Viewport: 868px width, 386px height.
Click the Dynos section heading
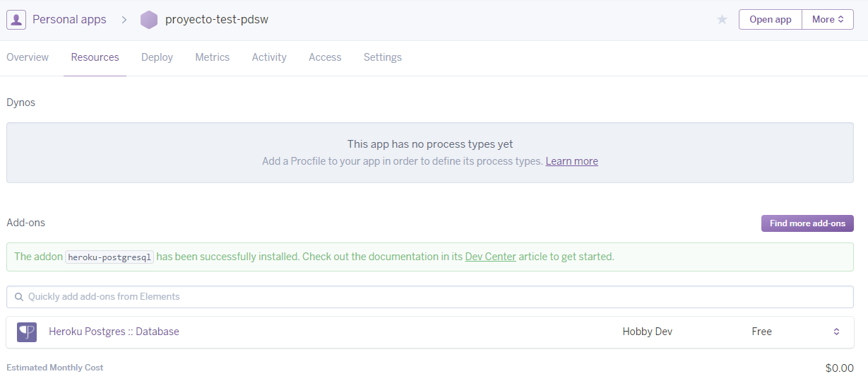pyautogui.click(x=20, y=103)
